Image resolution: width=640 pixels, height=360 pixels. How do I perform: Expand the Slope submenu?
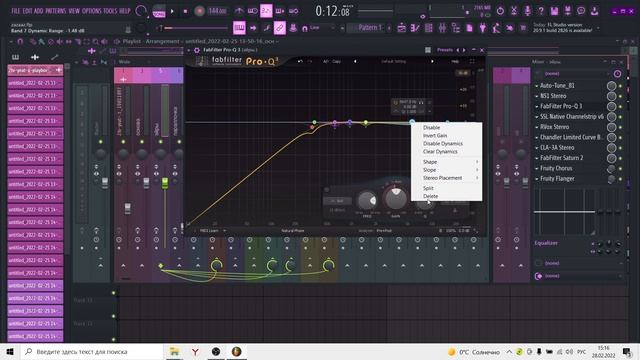(447, 170)
